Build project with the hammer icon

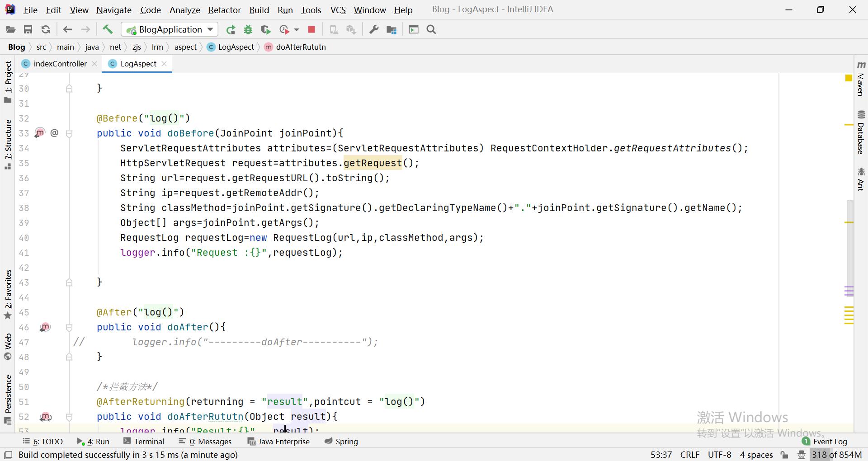coord(108,30)
